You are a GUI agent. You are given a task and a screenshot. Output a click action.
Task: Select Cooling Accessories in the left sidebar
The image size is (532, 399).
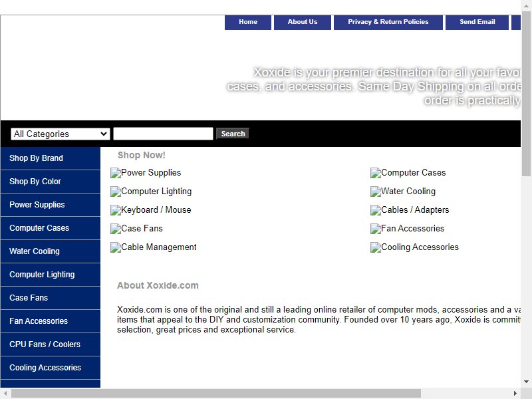(51, 368)
